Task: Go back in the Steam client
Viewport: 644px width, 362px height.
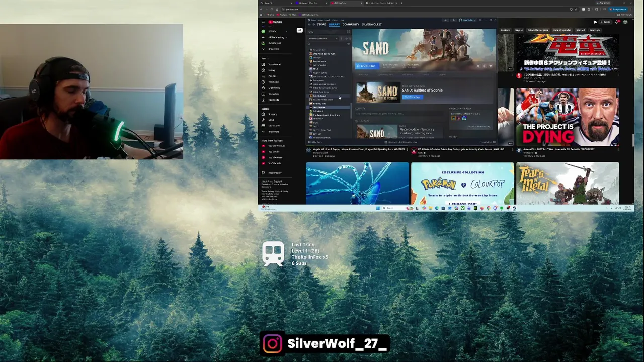Action: point(309,24)
